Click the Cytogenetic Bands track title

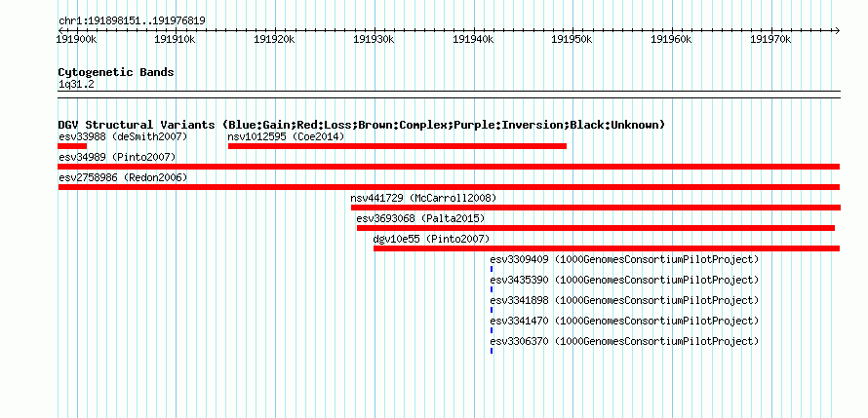coord(116,72)
